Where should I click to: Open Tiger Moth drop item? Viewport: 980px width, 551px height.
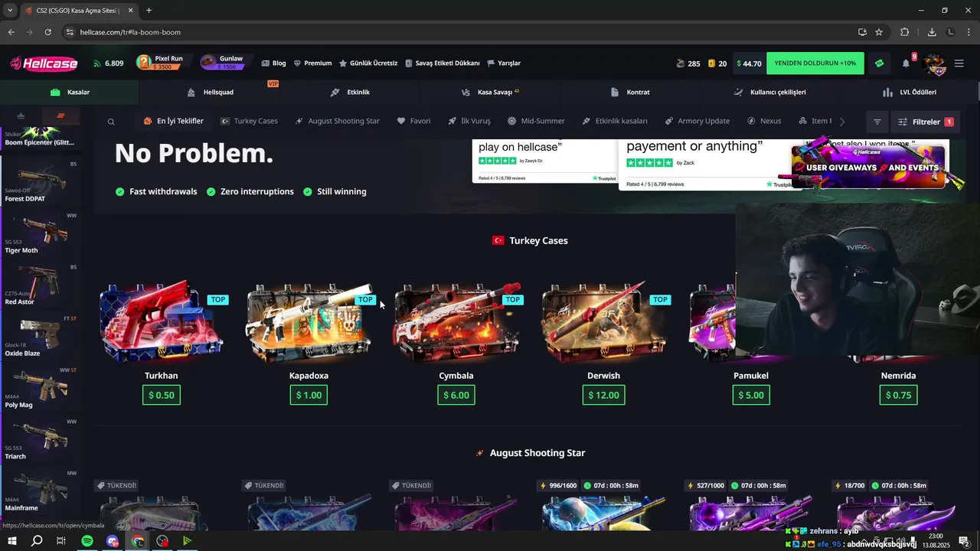(x=41, y=233)
